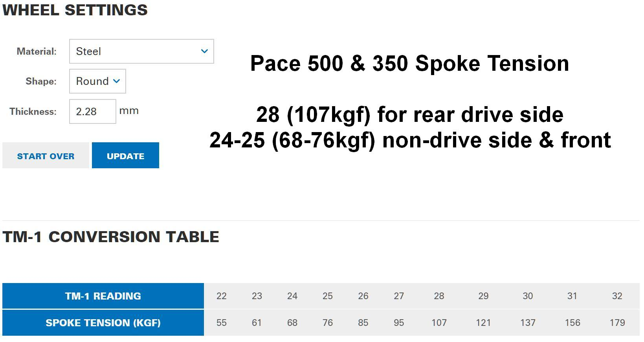Click TM-1 reading value 24
The width and height of the screenshot is (644, 342).
[x=292, y=296]
